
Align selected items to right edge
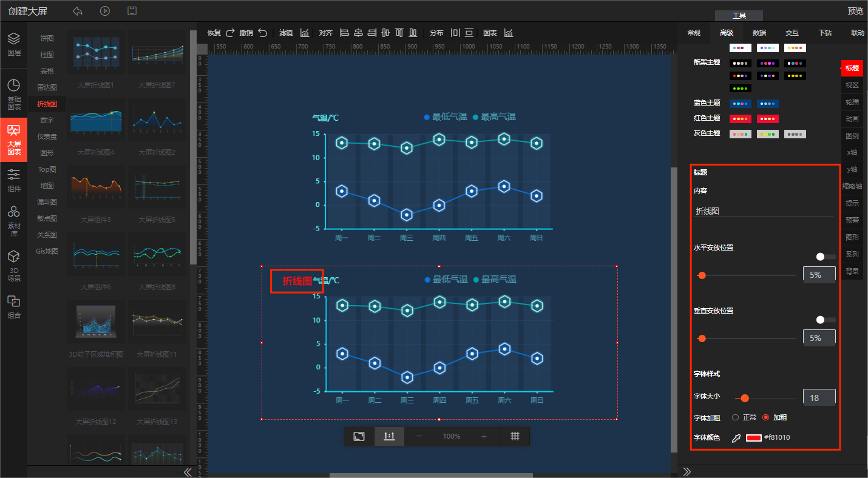point(372,33)
